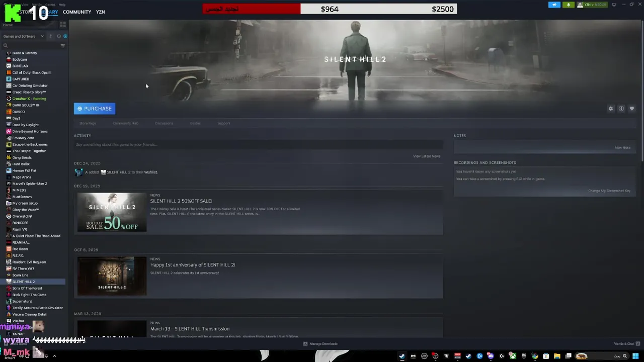Open Steam from the Windows taskbar

[x=401, y=356]
